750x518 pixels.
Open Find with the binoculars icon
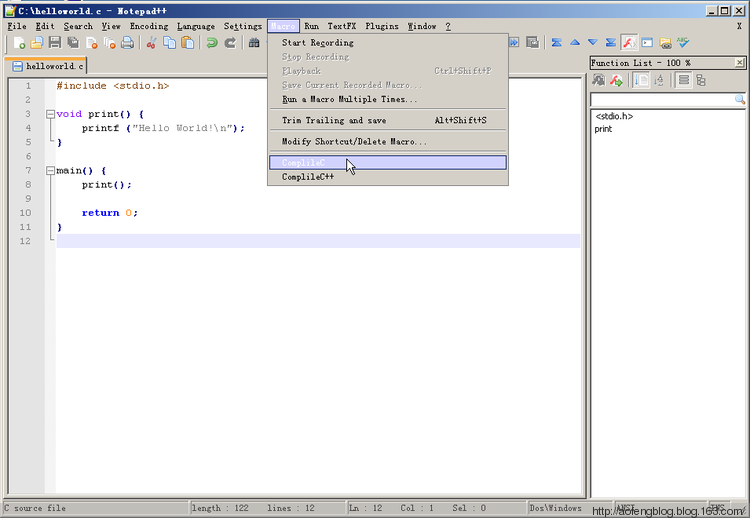(x=254, y=43)
